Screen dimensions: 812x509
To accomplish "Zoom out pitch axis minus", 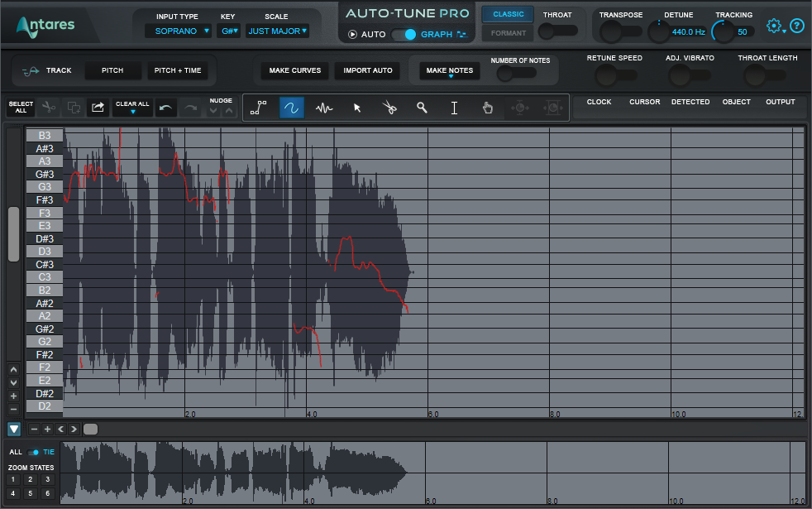I will click(14, 410).
